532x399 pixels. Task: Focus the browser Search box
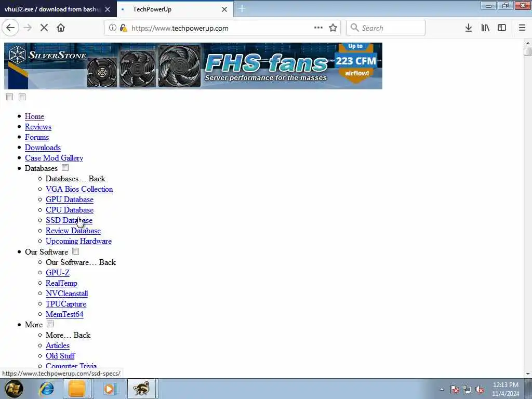385,28
